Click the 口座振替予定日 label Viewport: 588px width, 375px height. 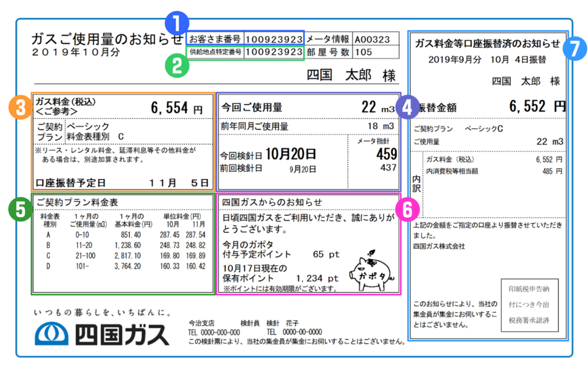pos(71,183)
